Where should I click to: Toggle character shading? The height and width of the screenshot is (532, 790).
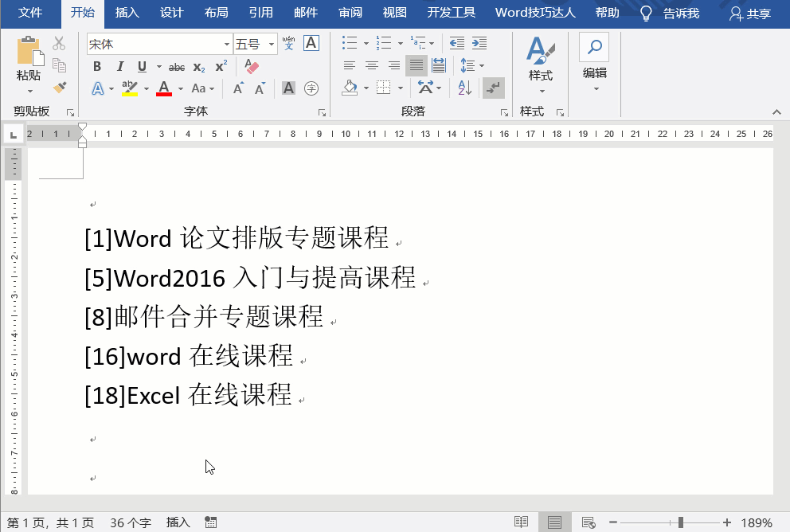tap(289, 88)
